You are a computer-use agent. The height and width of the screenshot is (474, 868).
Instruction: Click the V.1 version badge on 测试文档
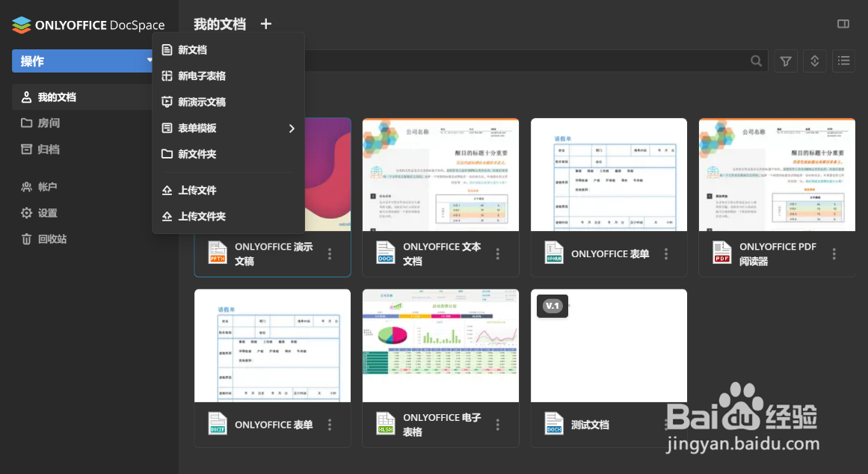[x=552, y=306]
